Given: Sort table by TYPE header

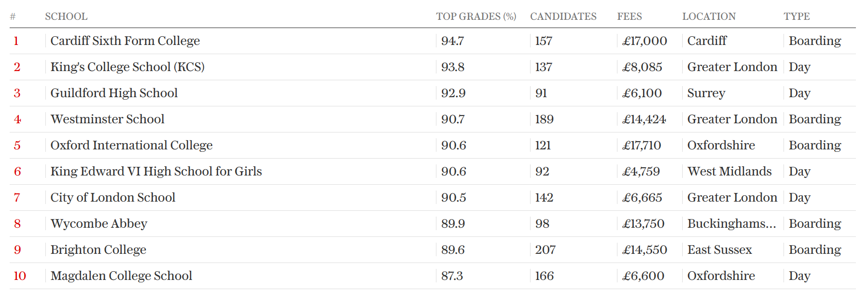Looking at the screenshot, I should point(797,16).
